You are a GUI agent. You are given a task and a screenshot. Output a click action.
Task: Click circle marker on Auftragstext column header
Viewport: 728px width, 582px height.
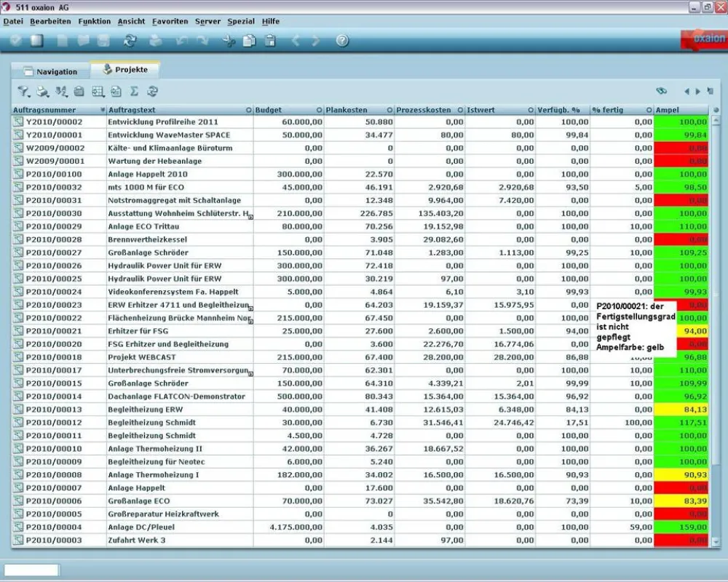point(249,110)
